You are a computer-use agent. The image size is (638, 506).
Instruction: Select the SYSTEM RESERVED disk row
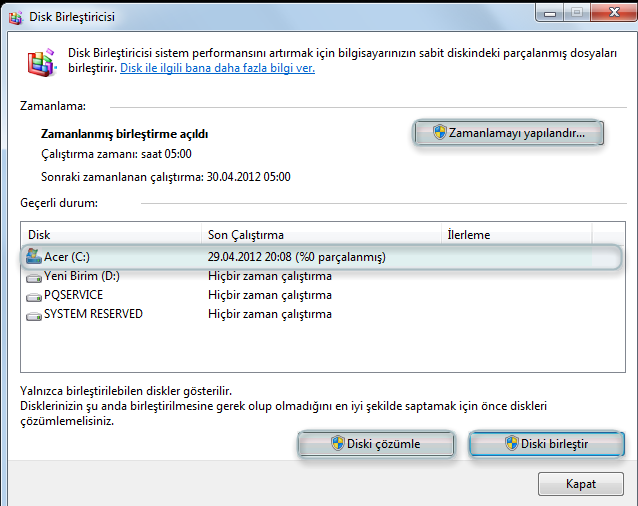[x=321, y=314]
